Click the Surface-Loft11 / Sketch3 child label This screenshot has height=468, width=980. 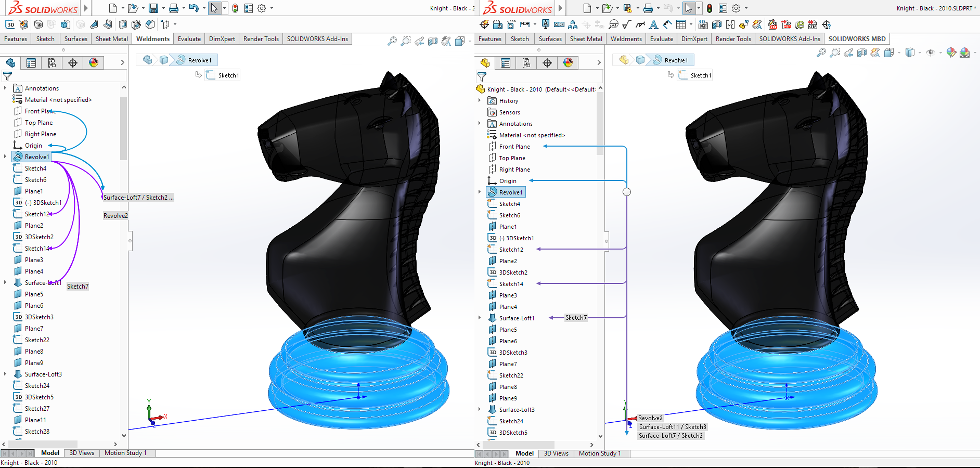point(672,427)
